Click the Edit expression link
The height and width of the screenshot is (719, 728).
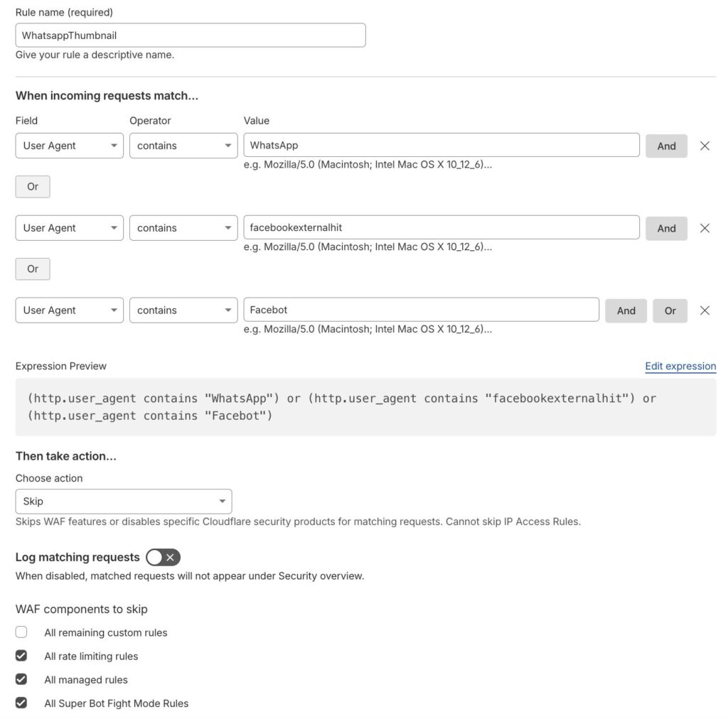(680, 366)
